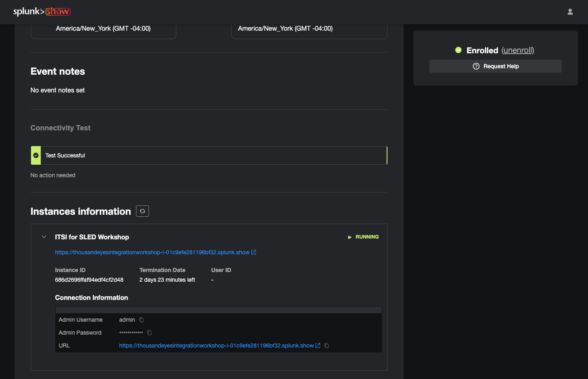Collapse the ITSI for SLED Workshop section

pyautogui.click(x=44, y=237)
